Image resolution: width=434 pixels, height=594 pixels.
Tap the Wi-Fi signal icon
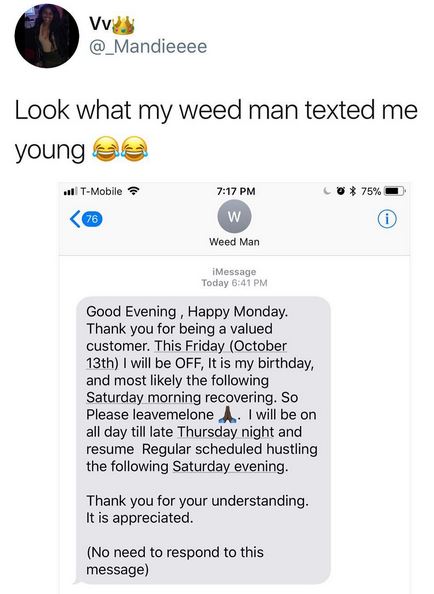click(x=133, y=191)
